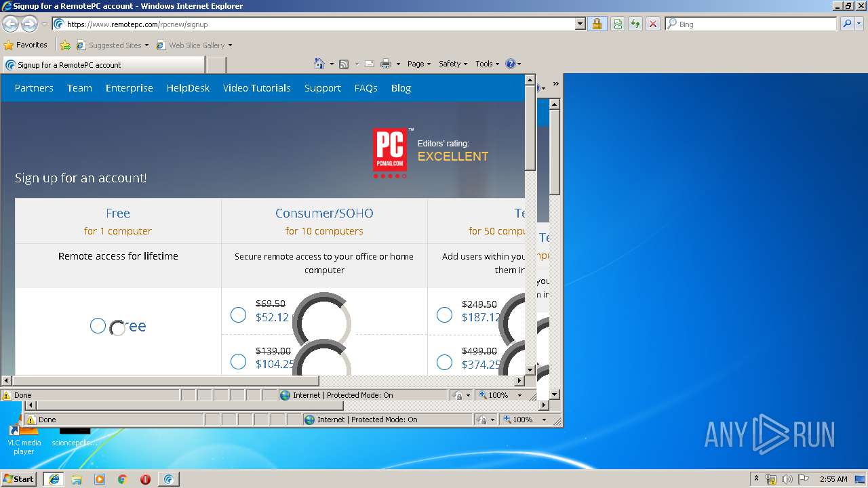This screenshot has width=868, height=488.
Task: Open the recent pages dropdown arrow
Action: point(44,24)
